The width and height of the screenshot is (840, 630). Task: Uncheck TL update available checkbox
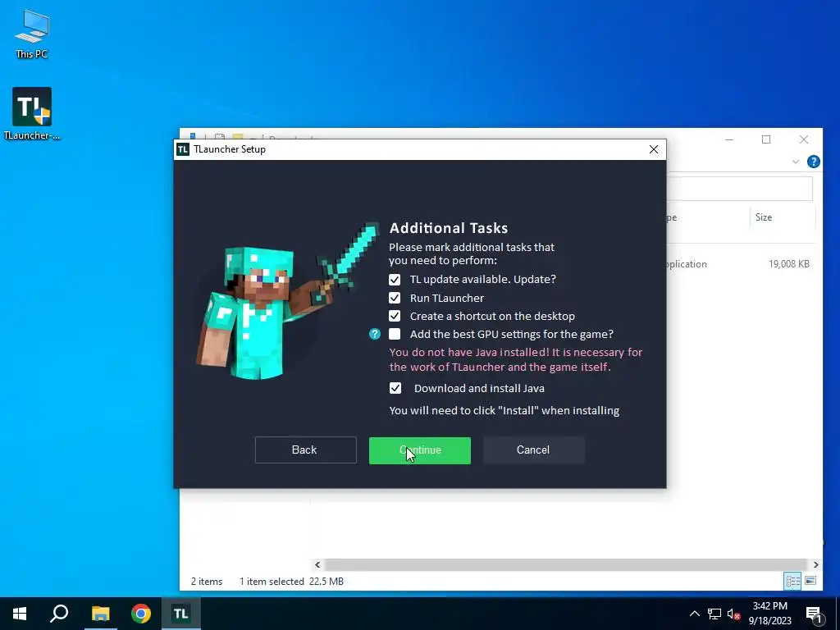395,280
